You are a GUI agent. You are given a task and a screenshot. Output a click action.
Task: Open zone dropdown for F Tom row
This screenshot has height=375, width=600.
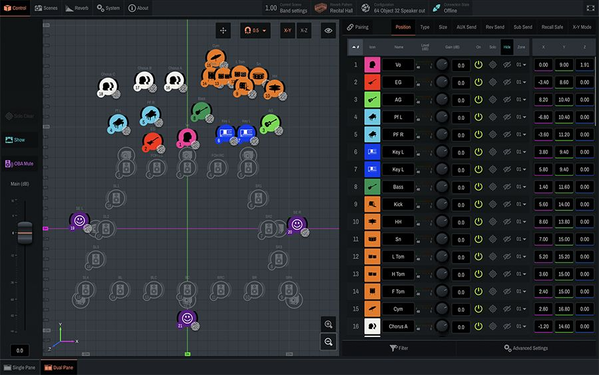521,292
